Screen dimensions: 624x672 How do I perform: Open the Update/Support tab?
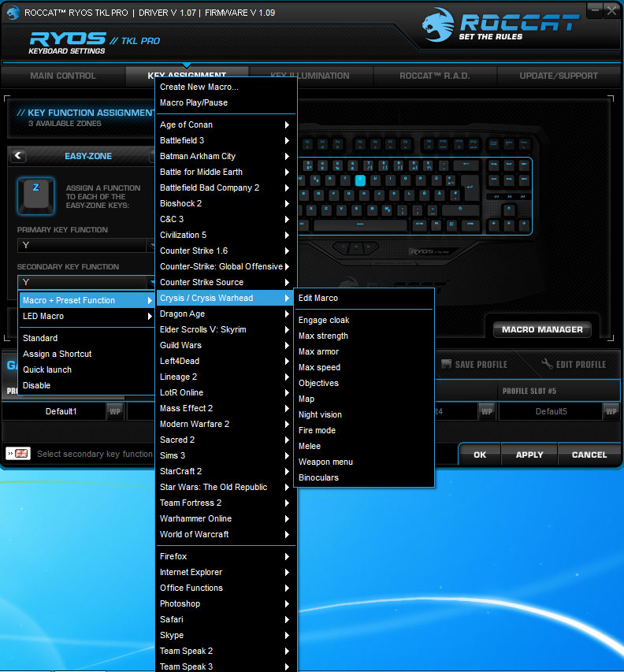558,76
